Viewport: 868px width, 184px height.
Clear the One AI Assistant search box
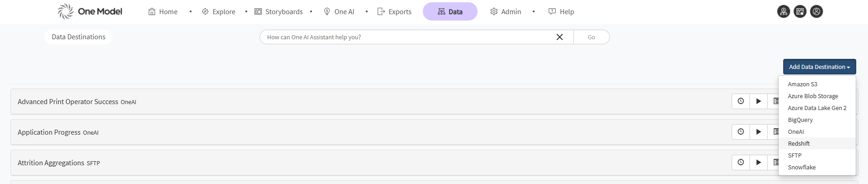pos(560,37)
